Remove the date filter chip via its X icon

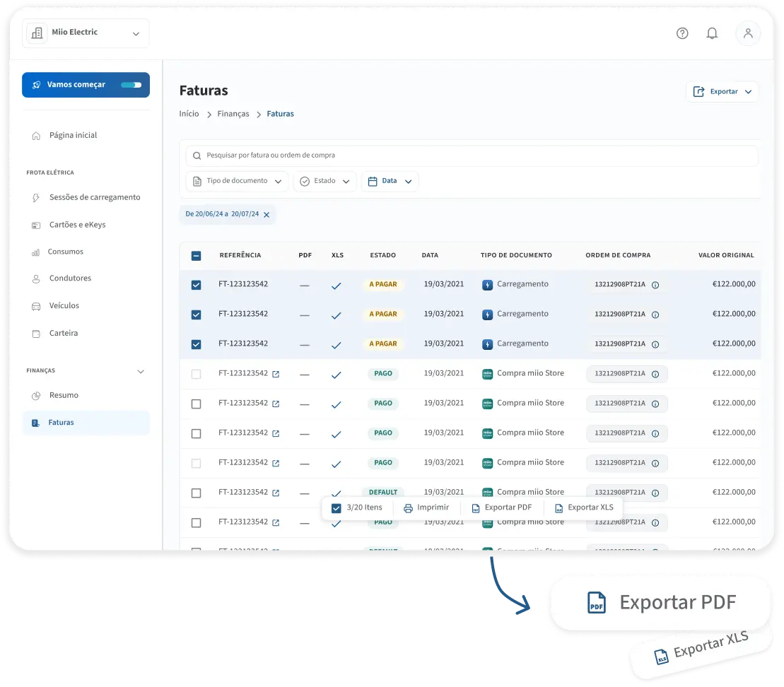coord(267,214)
